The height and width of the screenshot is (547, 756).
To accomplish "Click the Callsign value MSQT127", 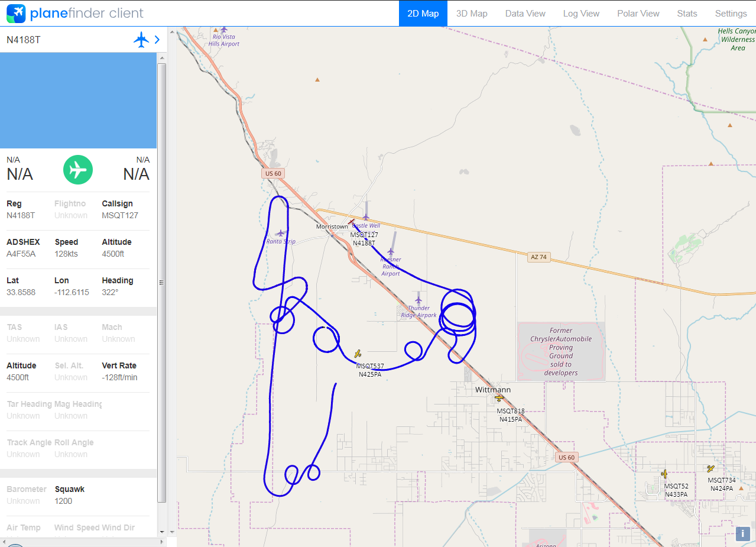I will (x=120, y=215).
